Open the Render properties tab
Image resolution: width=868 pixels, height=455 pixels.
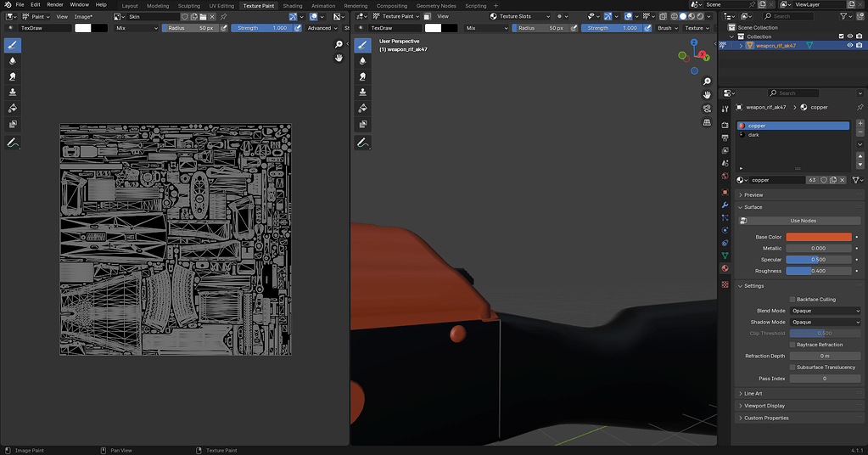coord(725,125)
